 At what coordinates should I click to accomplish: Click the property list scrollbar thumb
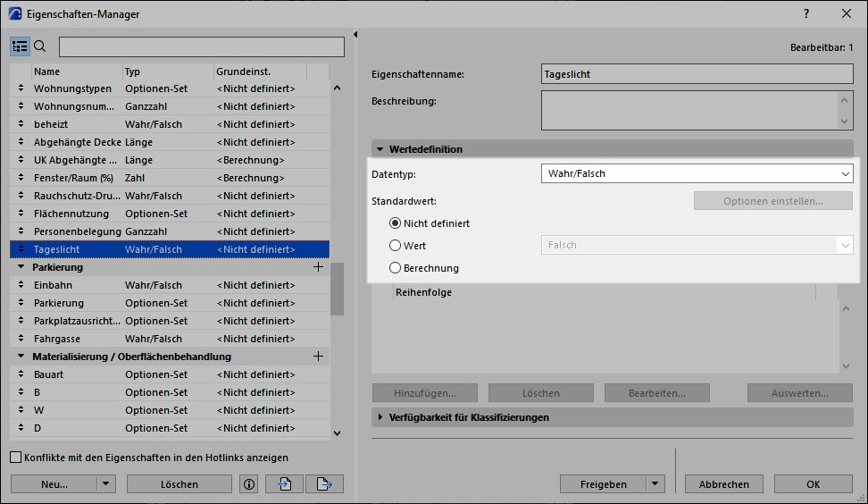click(338, 289)
